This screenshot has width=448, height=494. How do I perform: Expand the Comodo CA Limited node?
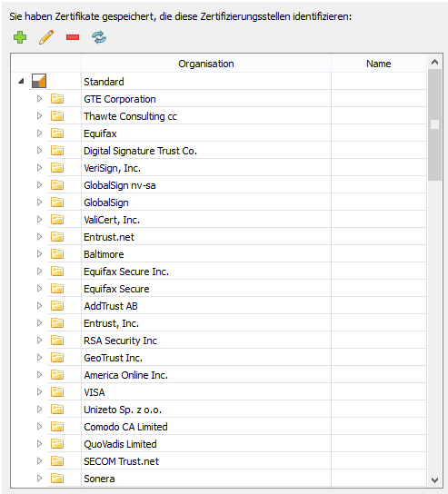click(39, 427)
